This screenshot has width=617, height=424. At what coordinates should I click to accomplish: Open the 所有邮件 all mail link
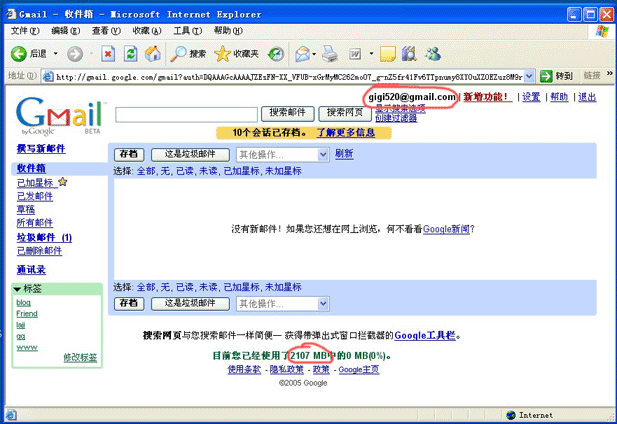[x=35, y=223]
